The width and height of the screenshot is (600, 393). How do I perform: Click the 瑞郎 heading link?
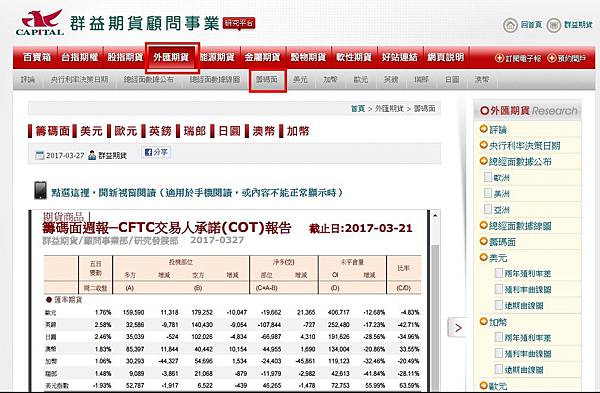coord(194,131)
